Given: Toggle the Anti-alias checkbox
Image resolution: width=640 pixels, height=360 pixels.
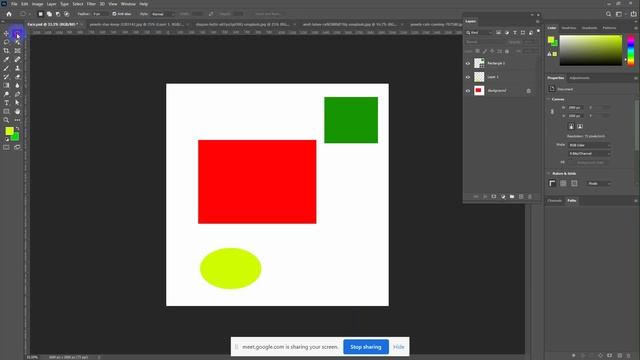Looking at the screenshot, I should 114,14.
